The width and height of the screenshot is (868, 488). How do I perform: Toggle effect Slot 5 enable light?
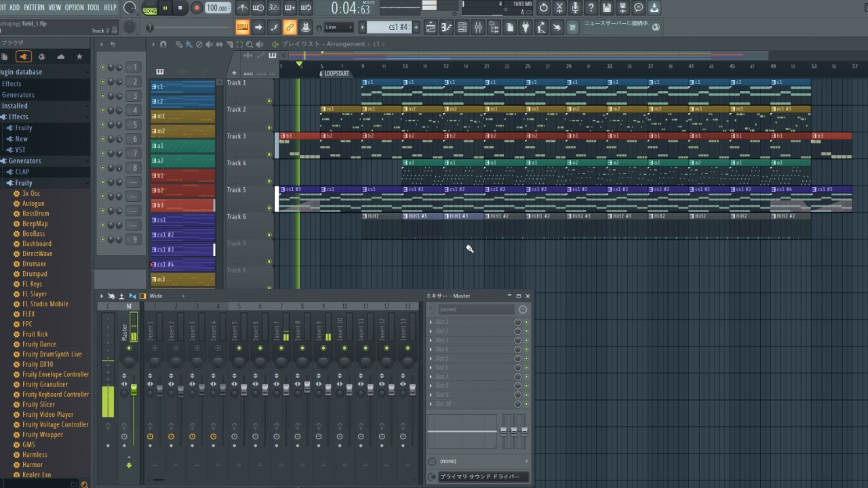point(526,358)
